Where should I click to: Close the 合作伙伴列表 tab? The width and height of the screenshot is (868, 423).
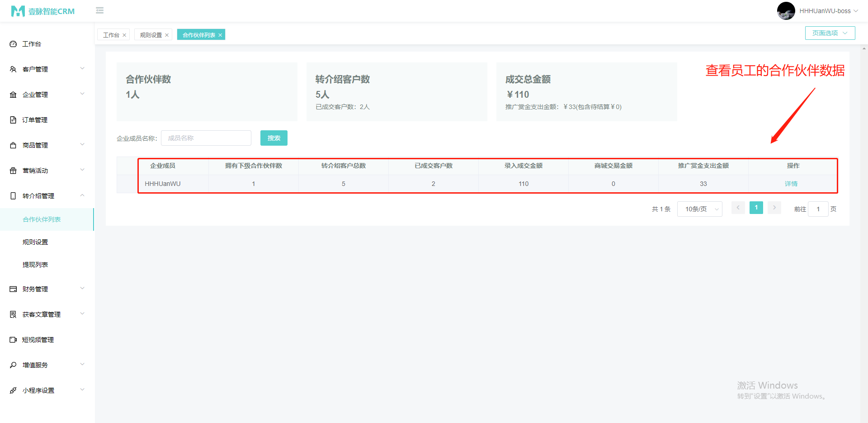click(220, 35)
